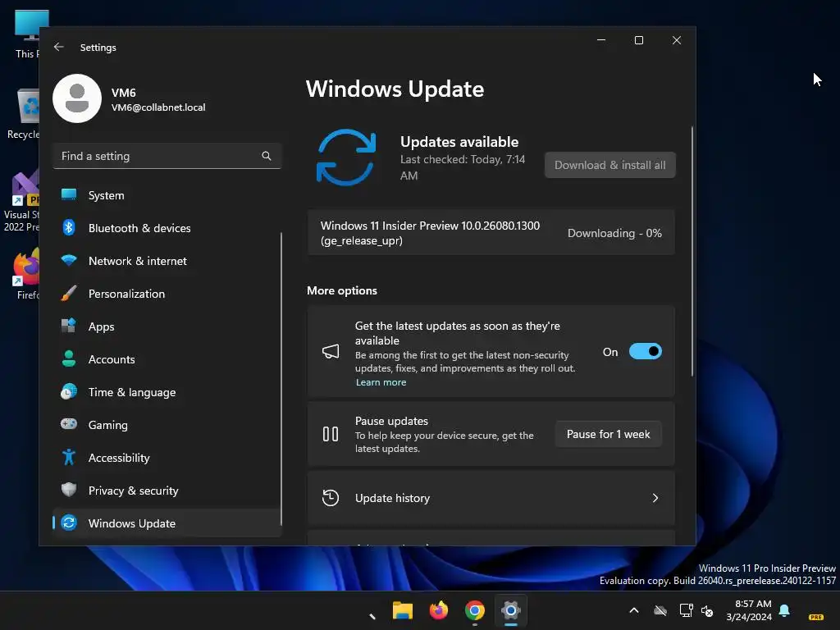Open the VM6 user profile avatar
This screenshot has width=840, height=630.
coord(77,98)
